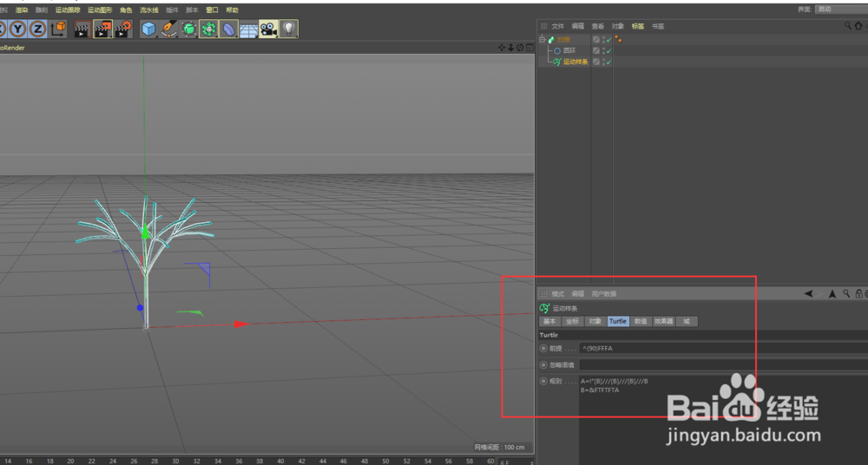Screen dimensions: 868x465
Task: Click the 忽略语境 input field
Action: tap(723, 365)
